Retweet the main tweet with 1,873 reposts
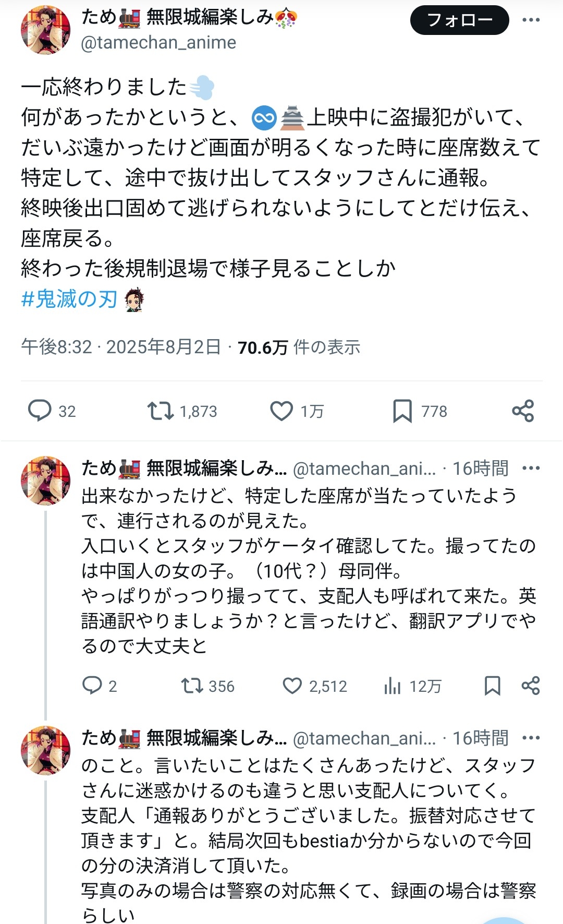The height and width of the screenshot is (924, 563). click(160, 411)
